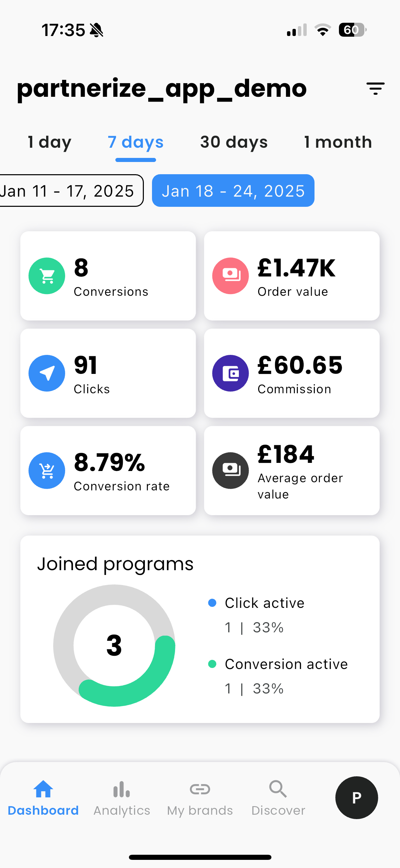Switch to the 1 day tab
This screenshot has height=868, width=400.
[50, 142]
